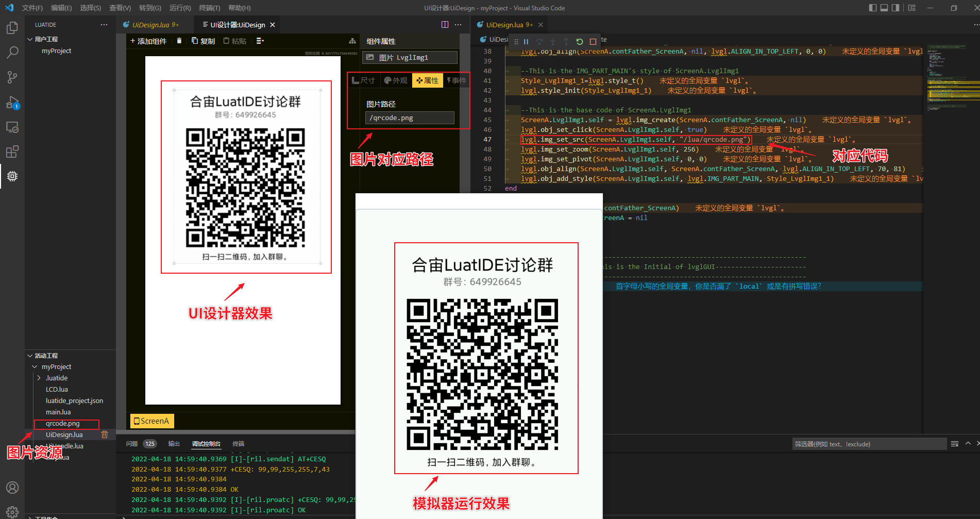Click the 添加组件 add component button
980x519 pixels.
[x=148, y=41]
